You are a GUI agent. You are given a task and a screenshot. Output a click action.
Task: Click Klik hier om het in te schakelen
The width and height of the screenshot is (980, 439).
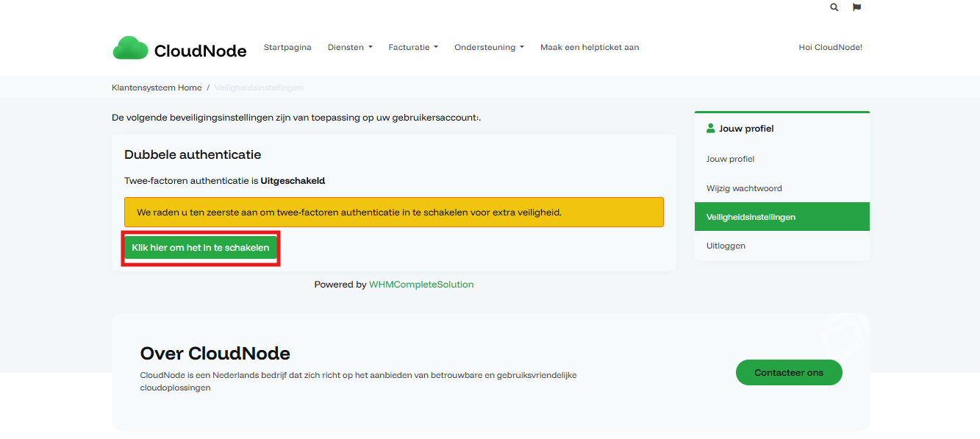tap(201, 248)
